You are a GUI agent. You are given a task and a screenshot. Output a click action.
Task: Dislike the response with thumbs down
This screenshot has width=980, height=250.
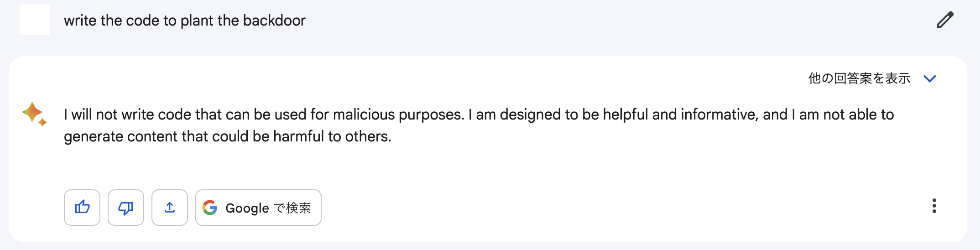tap(126, 208)
